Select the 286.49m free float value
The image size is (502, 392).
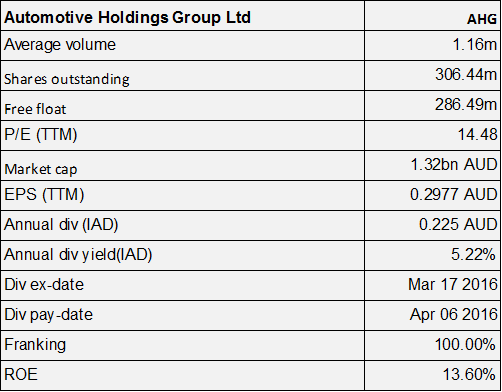pyautogui.click(x=466, y=104)
